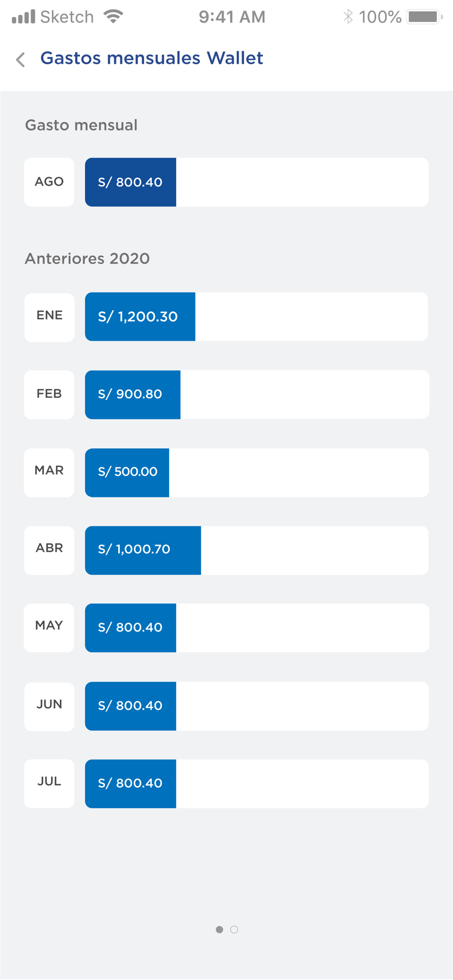Select the first page indicator dot
The image size is (453, 980).
coord(219,930)
